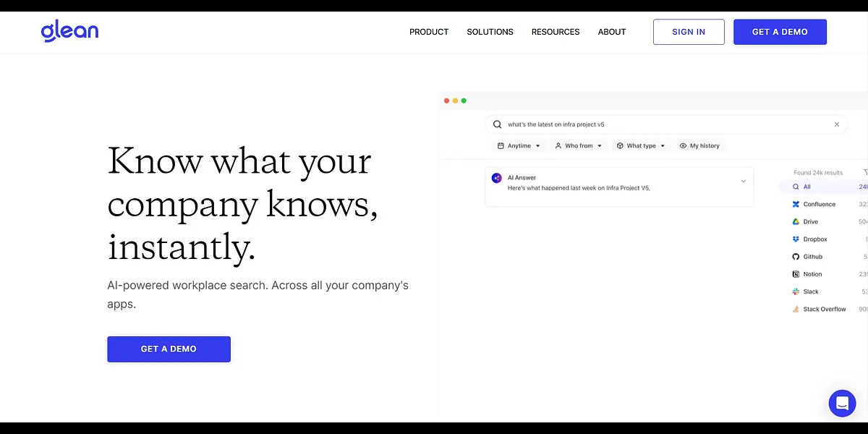Viewport: 868px width, 434px height.
Task: Select the Google Drive source icon
Action: point(796,222)
